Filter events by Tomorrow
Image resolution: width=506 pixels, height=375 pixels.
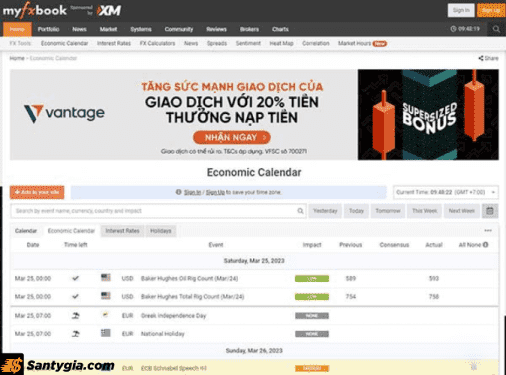point(388,211)
